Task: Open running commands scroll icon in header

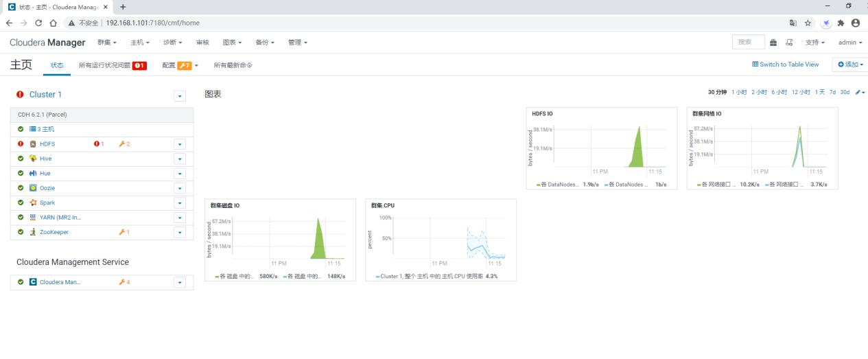Action: 789,43
